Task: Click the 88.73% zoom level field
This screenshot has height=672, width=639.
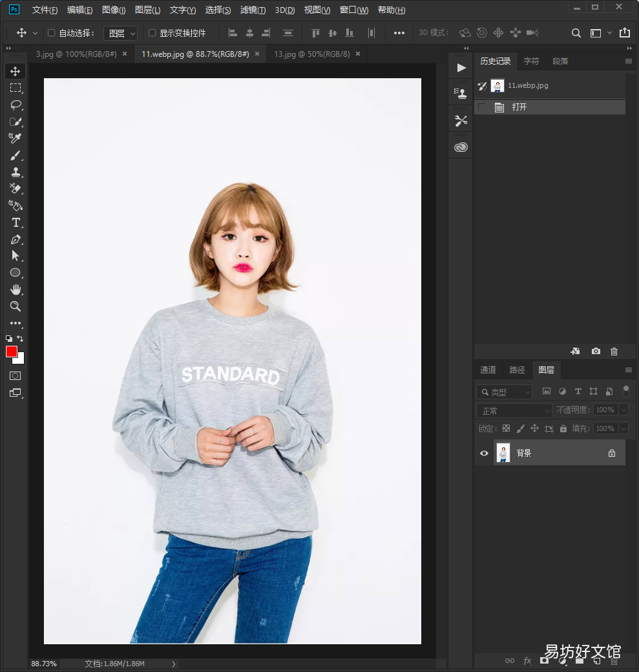Action: point(44,664)
